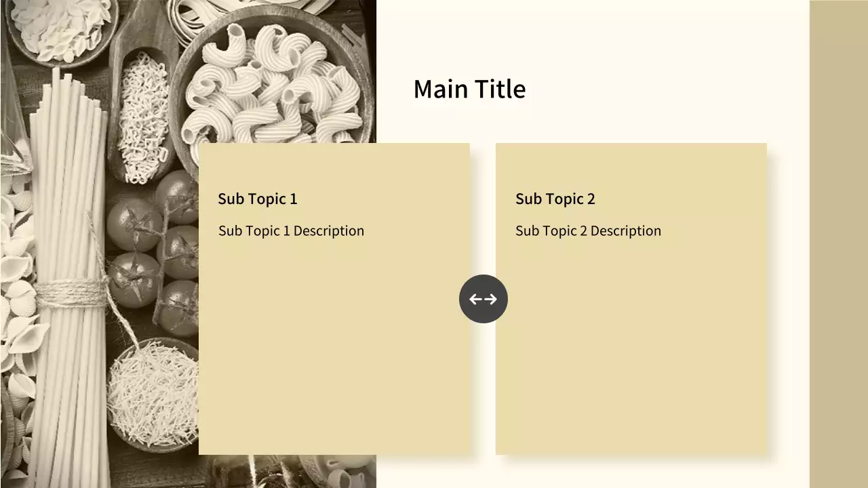The width and height of the screenshot is (868, 488).
Task: Select the "Main Title" heading text
Action: click(469, 89)
